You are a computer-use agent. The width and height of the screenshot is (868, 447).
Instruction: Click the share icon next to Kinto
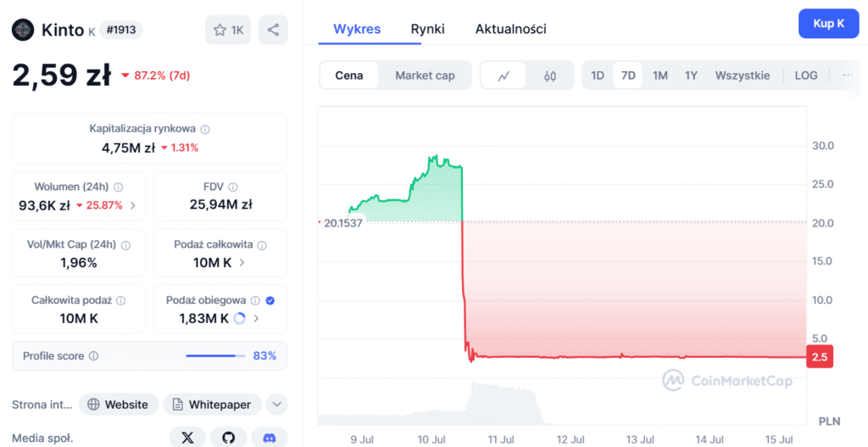click(273, 30)
